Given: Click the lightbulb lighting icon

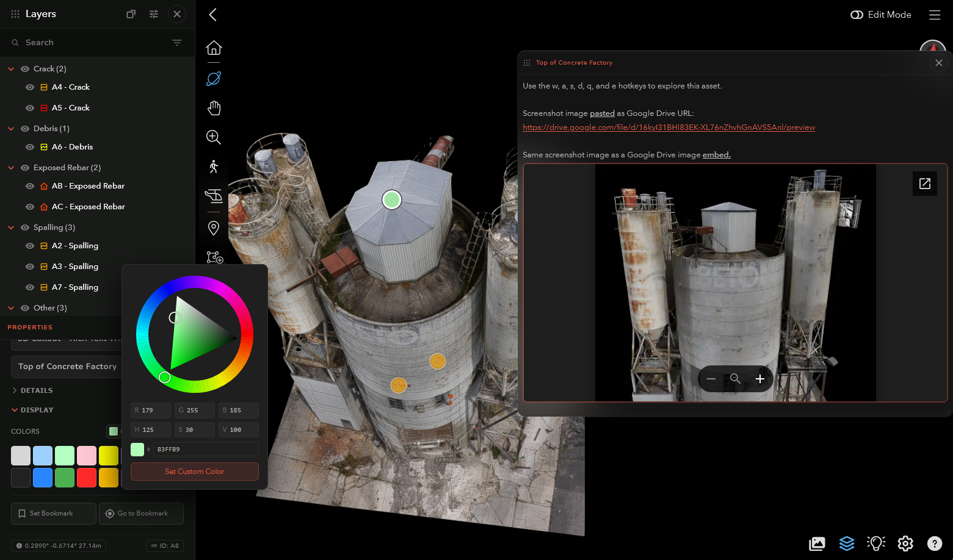Looking at the screenshot, I should 876,544.
